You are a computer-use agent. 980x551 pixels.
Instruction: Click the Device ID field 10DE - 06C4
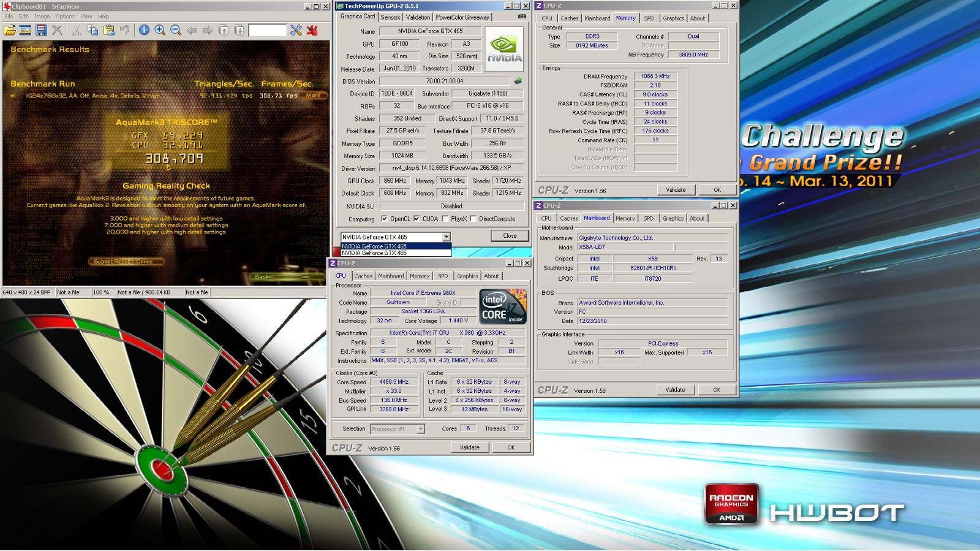point(398,94)
